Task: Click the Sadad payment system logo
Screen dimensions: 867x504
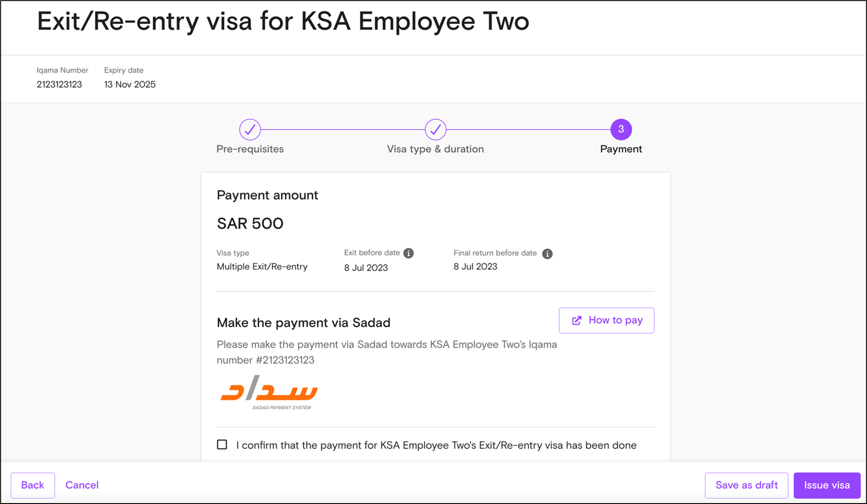Action: pyautogui.click(x=269, y=392)
